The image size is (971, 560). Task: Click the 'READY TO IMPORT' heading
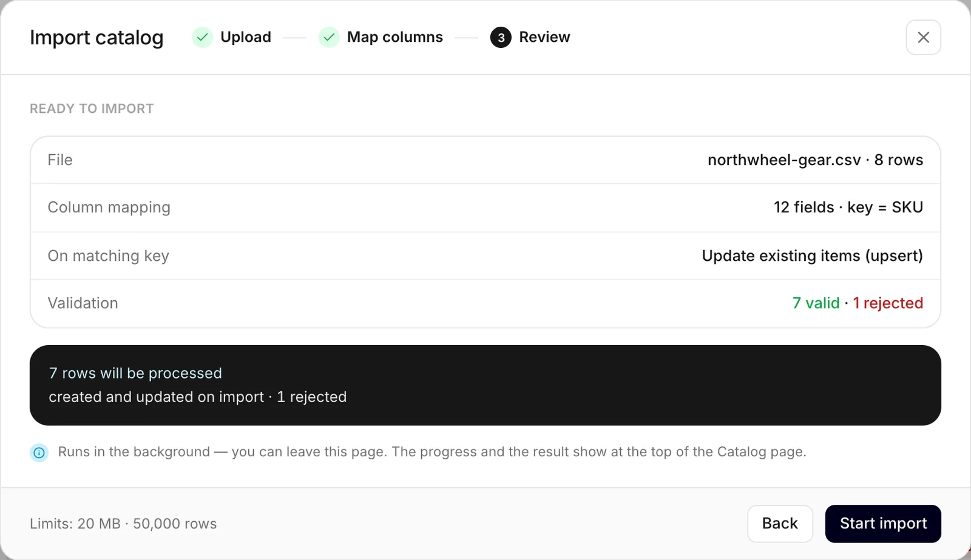(x=92, y=109)
